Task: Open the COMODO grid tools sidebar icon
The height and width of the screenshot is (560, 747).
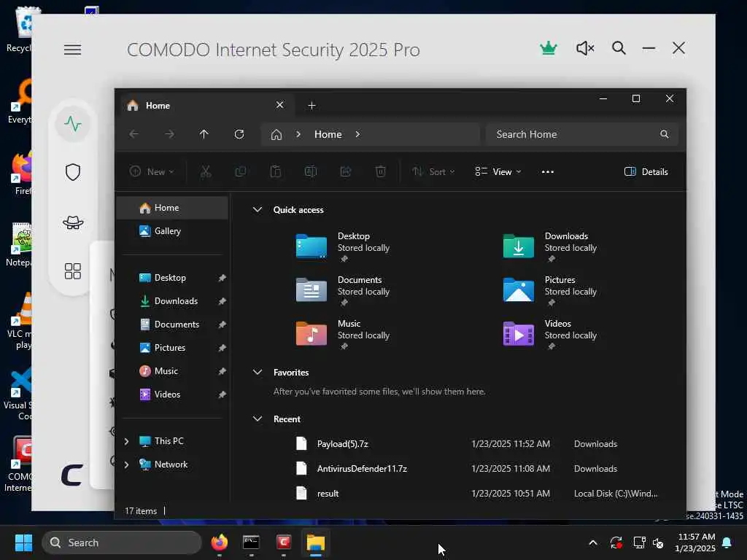Action: coord(72,271)
